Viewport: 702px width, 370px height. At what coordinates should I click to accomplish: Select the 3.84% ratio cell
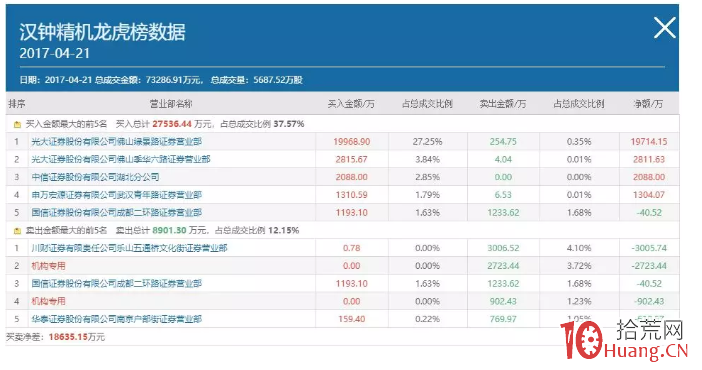[x=428, y=159]
